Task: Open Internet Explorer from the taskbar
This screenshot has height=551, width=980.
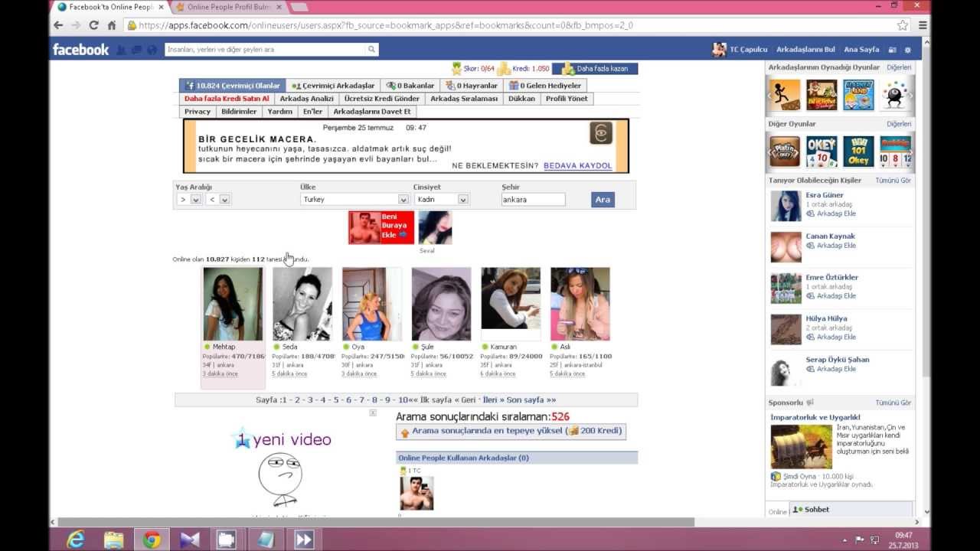Action: (75, 540)
